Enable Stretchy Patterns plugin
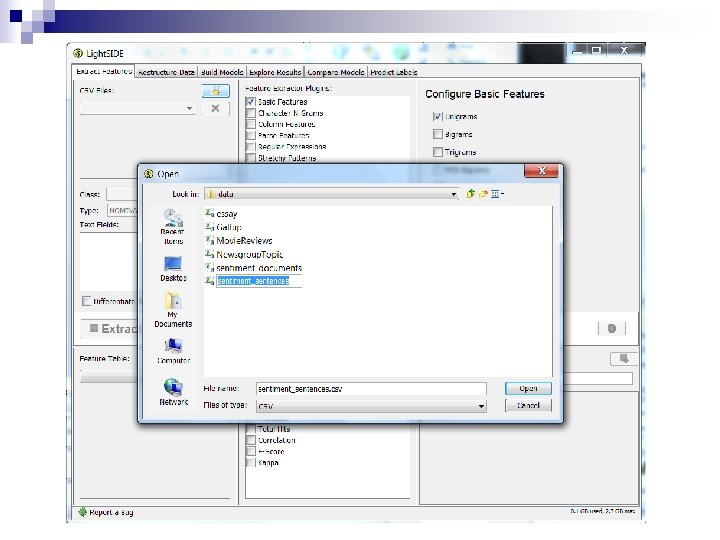The width and height of the screenshot is (720, 540). pyautogui.click(x=251, y=158)
